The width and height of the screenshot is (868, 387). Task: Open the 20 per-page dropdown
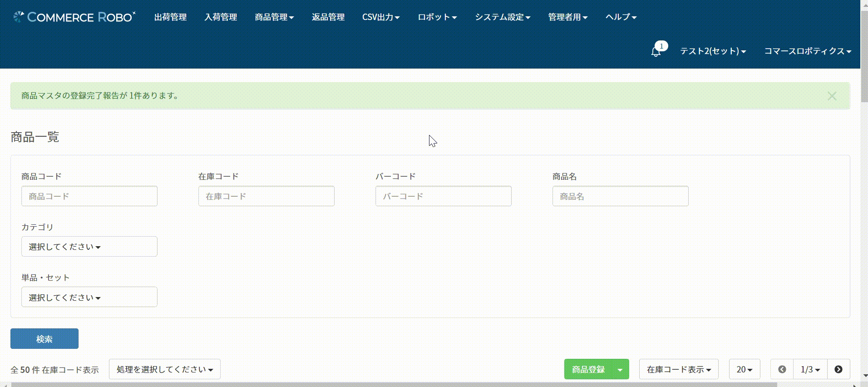tap(745, 369)
